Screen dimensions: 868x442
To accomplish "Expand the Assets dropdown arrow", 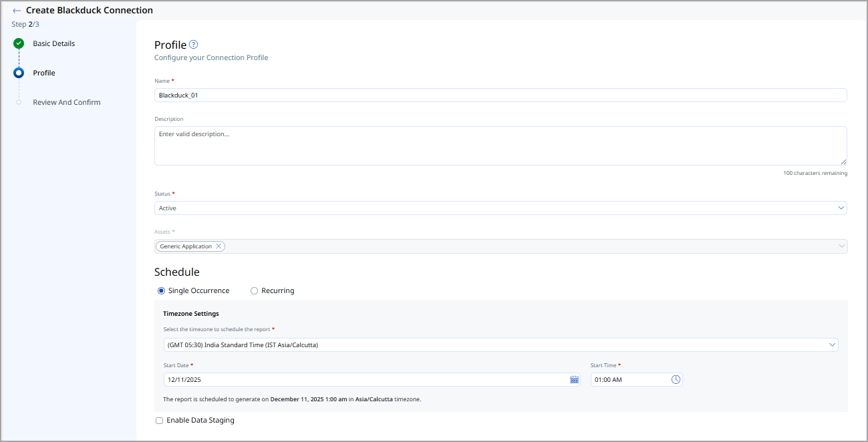I will tap(841, 246).
